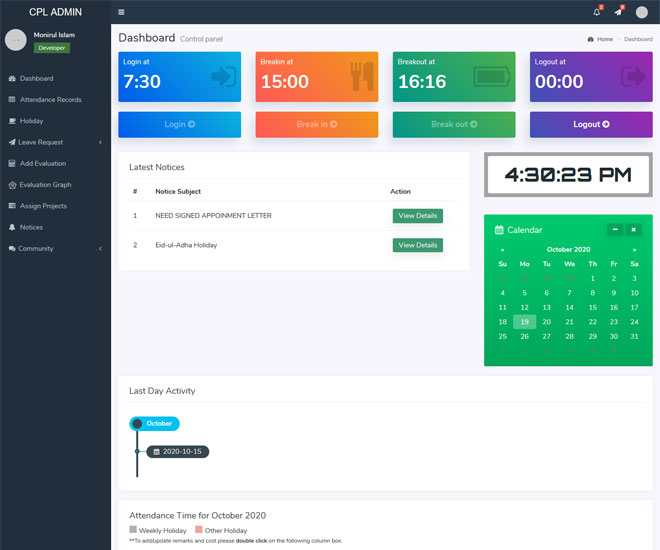
Task: Click the paper plane icon in header
Action: click(x=618, y=12)
